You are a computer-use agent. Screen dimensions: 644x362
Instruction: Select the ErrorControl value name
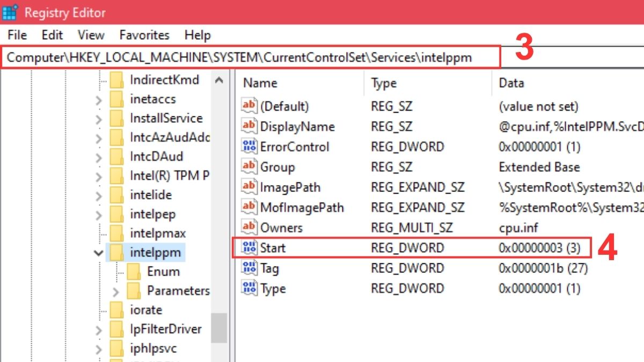point(295,147)
